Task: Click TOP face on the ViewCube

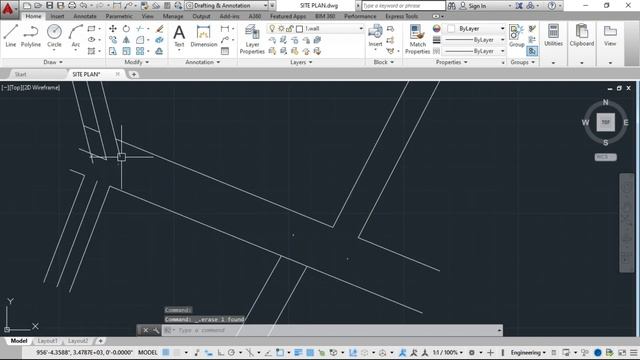Action: pyautogui.click(x=605, y=122)
